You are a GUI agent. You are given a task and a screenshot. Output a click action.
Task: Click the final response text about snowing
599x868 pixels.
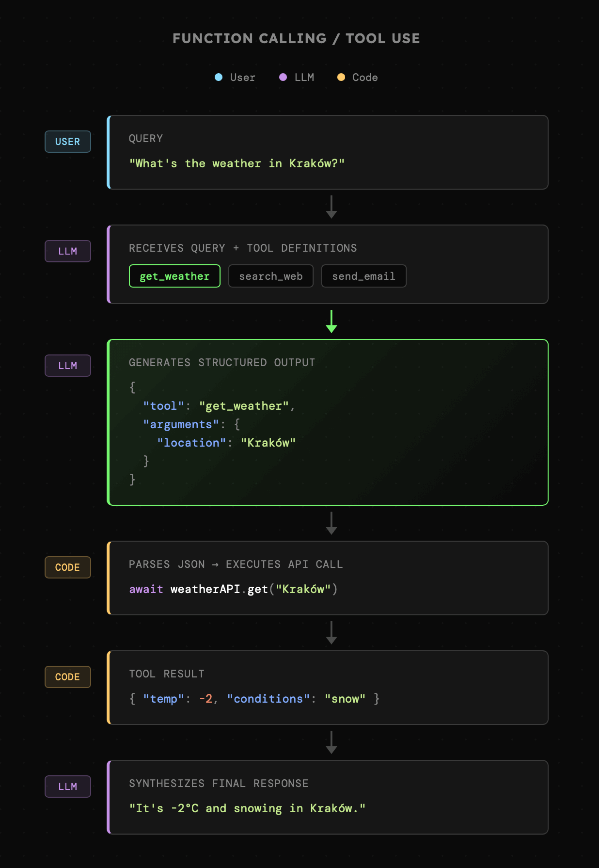[x=247, y=808]
